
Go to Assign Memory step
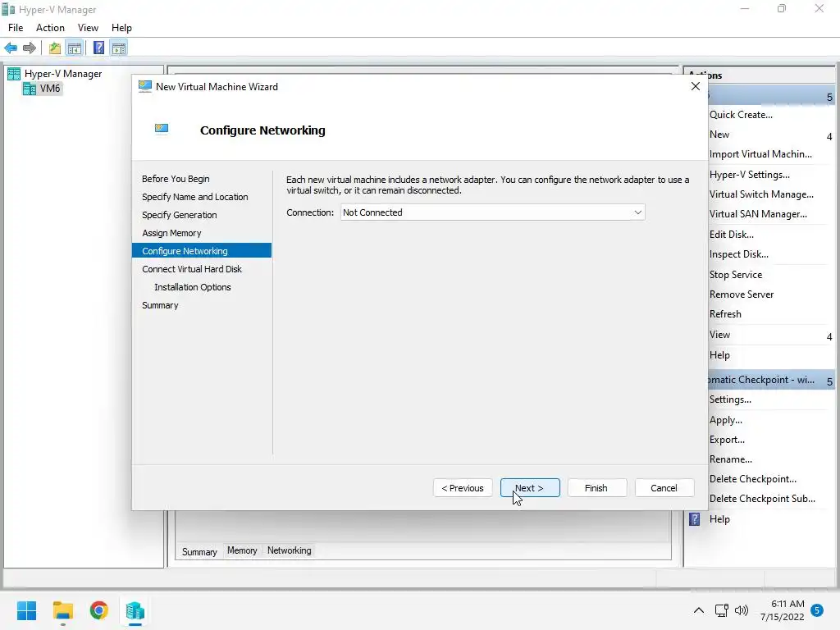point(171,233)
